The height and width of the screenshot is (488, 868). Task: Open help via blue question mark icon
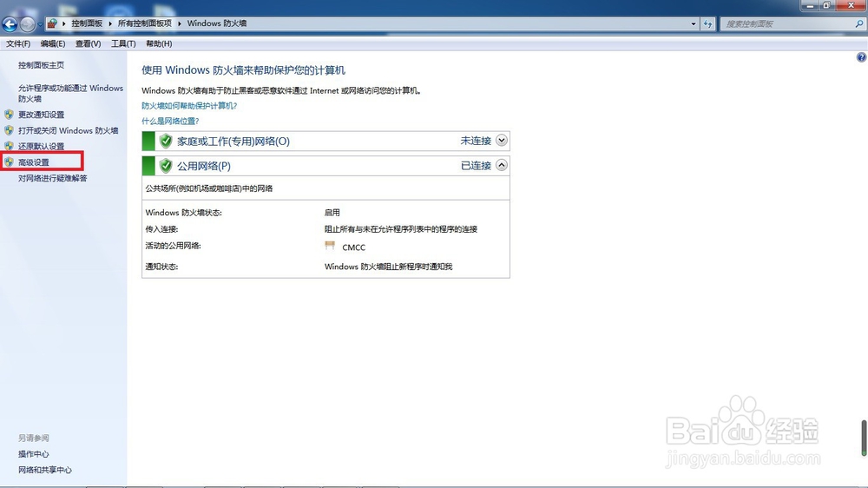[861, 57]
